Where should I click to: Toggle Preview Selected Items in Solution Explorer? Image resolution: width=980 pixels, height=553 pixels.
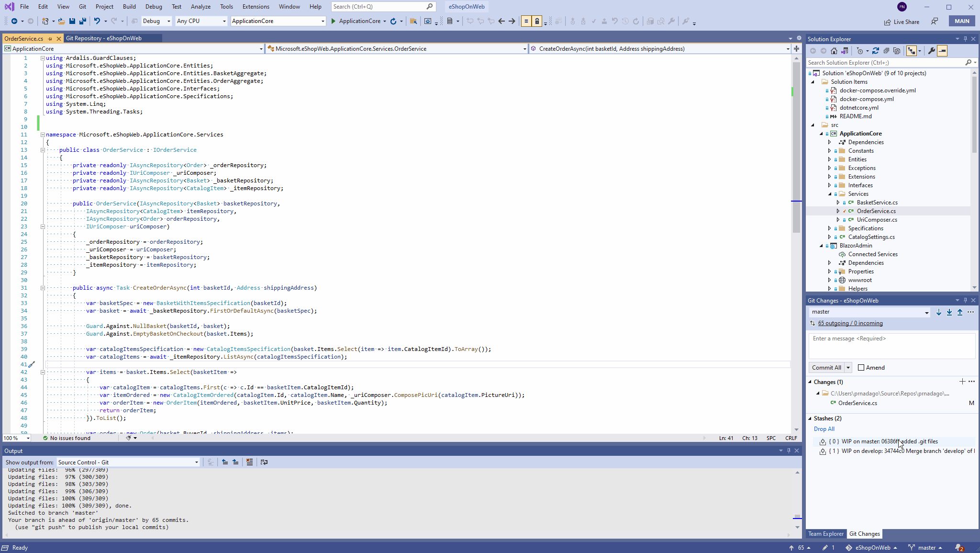(942, 50)
